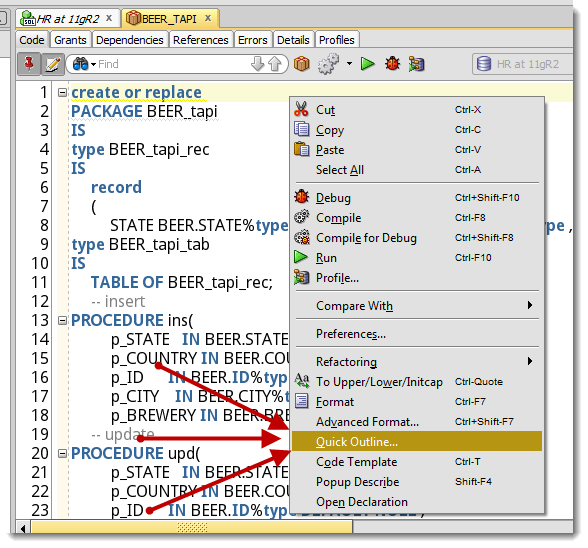
Task: Expand the Compare With submenu
Action: tap(417, 306)
